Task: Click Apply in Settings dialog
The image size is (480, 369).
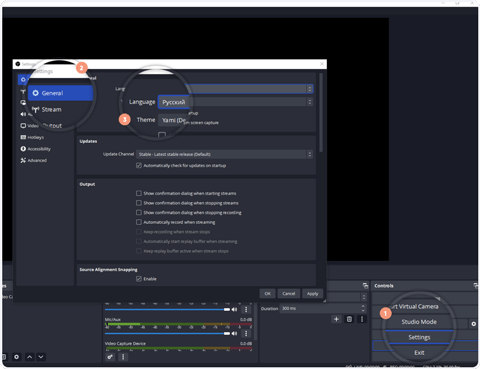Action: [x=312, y=294]
